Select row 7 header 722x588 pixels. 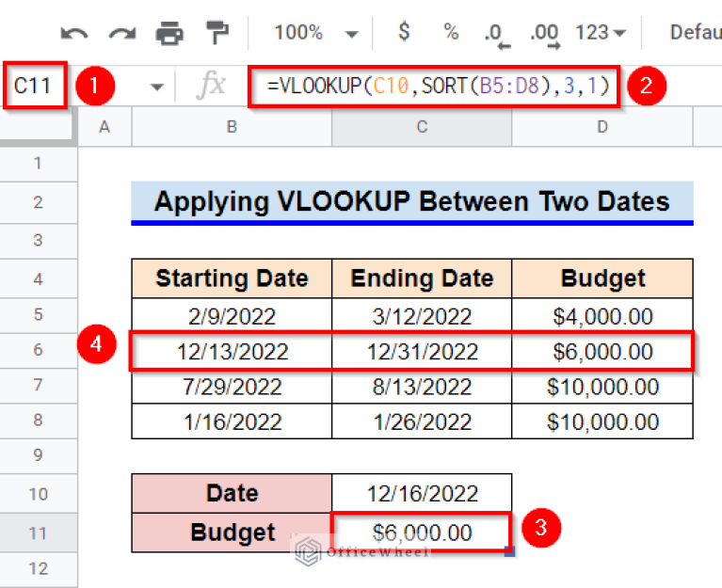pyautogui.click(x=39, y=386)
